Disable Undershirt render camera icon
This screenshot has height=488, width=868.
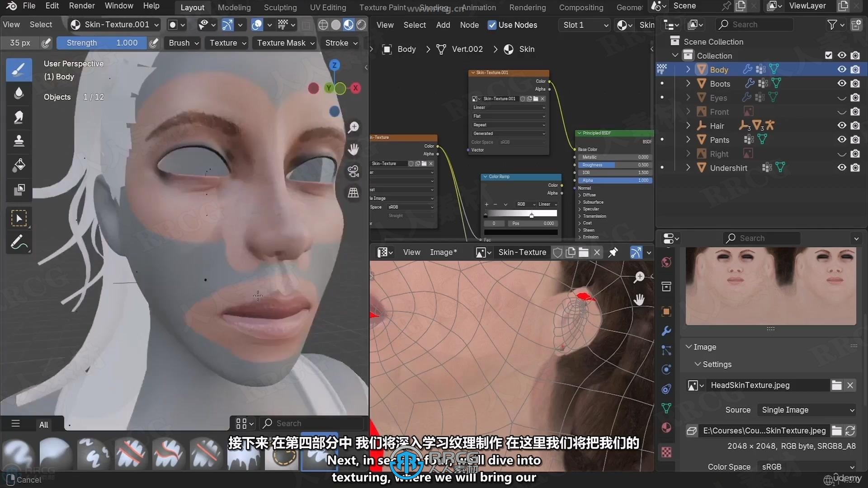coord(855,168)
